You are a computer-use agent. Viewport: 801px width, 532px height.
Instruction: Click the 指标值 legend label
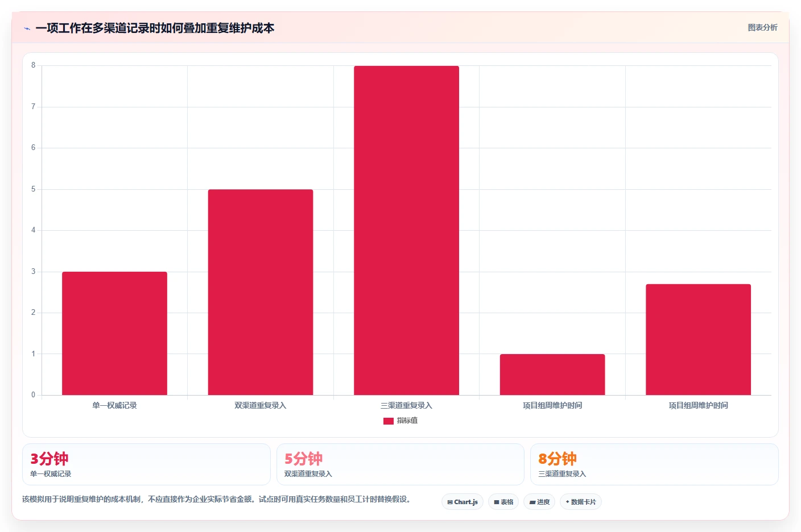tap(407, 421)
